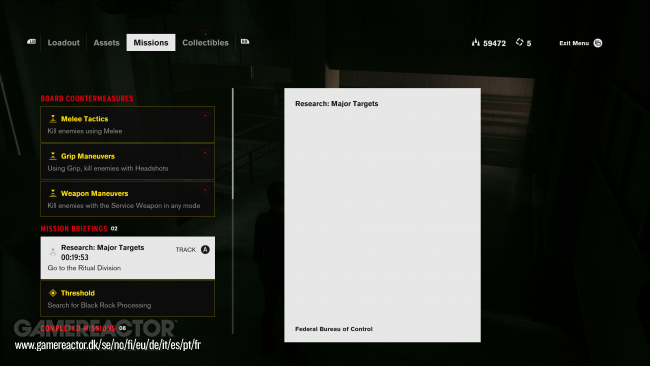Screen dimensions: 650x366
Task: Click 'Federal Bureau of Control' footer text
Action: point(334,329)
